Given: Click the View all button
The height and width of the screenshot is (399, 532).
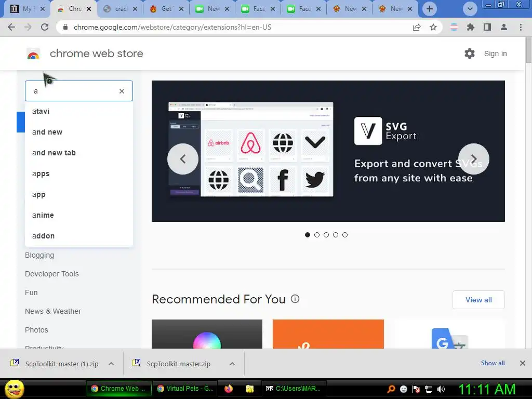Looking at the screenshot, I should click(478, 300).
